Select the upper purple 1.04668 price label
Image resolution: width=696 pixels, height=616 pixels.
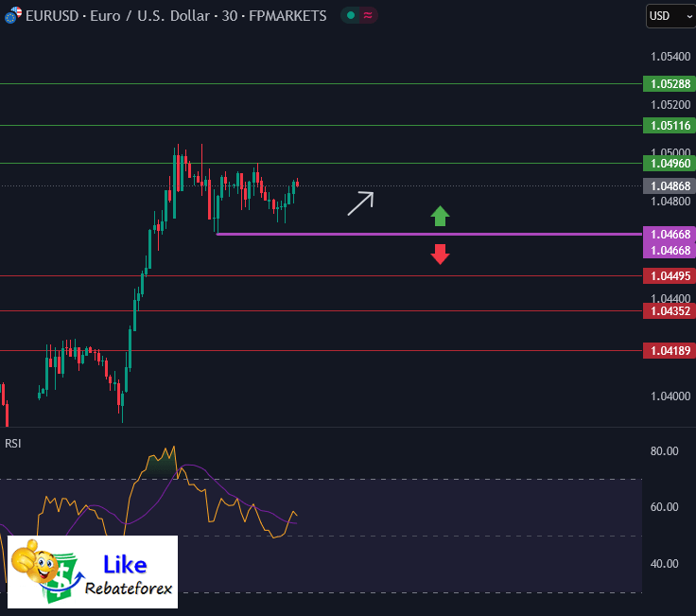coord(669,234)
